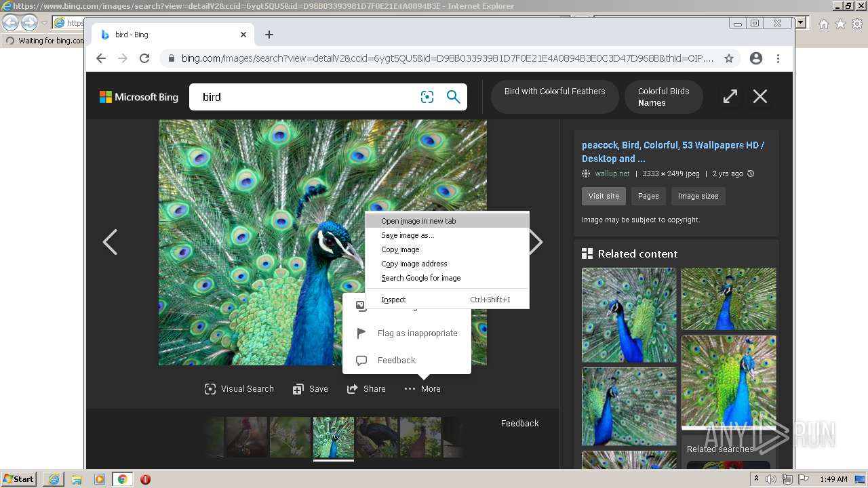The height and width of the screenshot is (488, 868).
Task: Open related peacock thumbnail at top right
Action: point(728,299)
